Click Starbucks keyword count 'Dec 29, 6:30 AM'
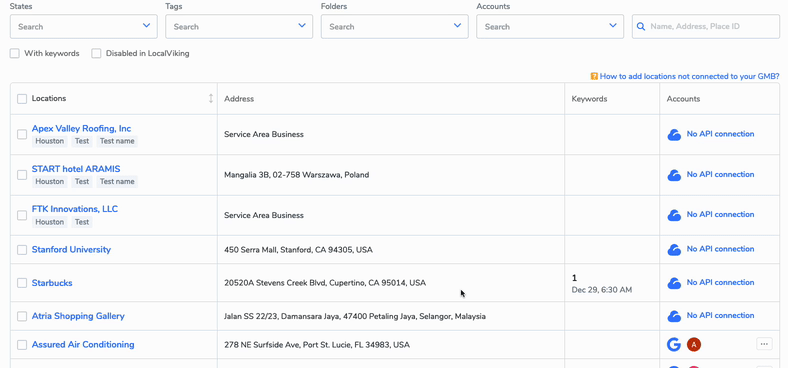This screenshot has width=788, height=368. 602,290
